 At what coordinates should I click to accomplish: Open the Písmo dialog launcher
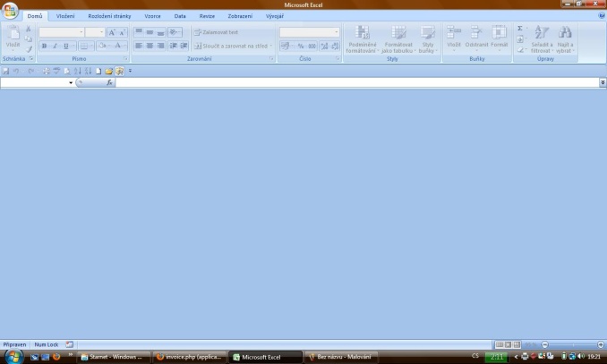tap(125, 59)
